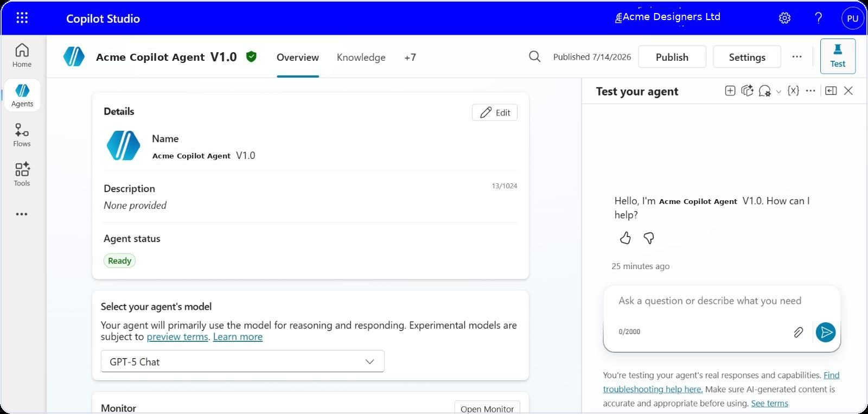The width and height of the screenshot is (868, 414).
Task: Close the Test your agent panel
Action: pos(848,91)
